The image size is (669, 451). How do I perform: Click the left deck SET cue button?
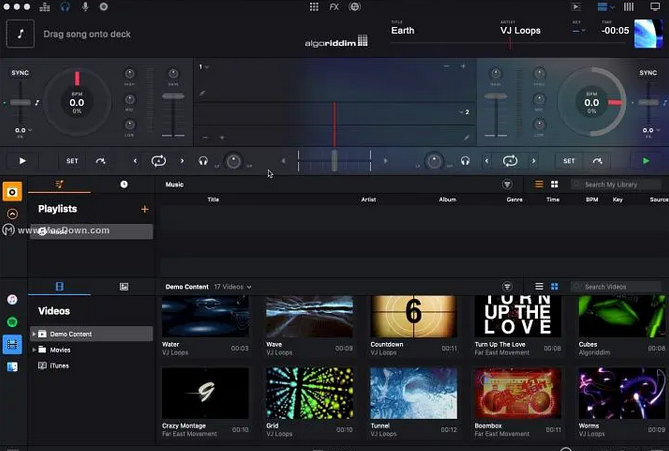pos(72,160)
